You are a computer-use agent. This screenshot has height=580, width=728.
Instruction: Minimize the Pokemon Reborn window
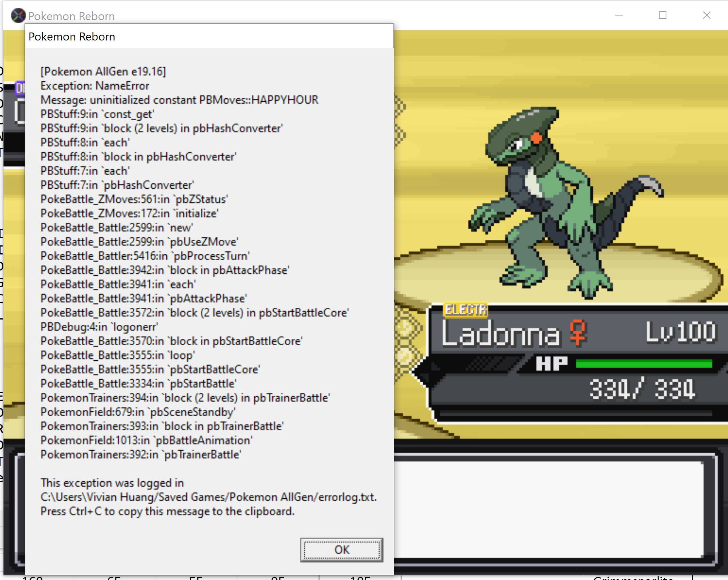click(x=619, y=16)
